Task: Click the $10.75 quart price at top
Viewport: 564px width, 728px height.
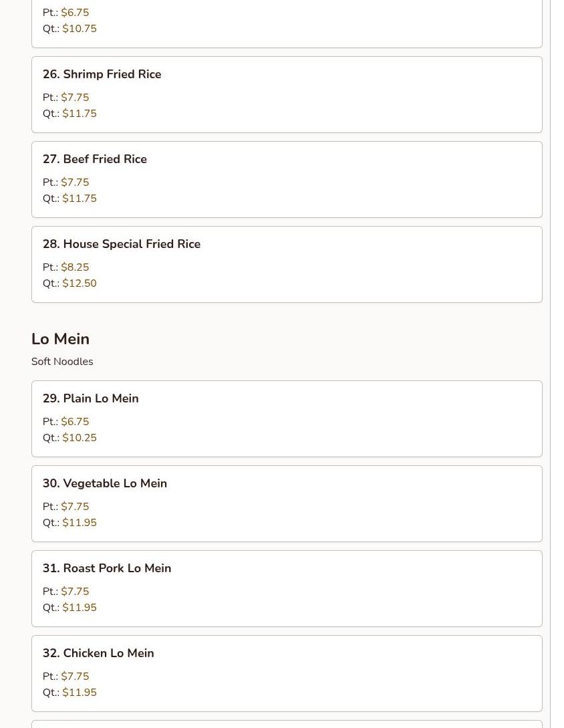Action: (x=79, y=29)
